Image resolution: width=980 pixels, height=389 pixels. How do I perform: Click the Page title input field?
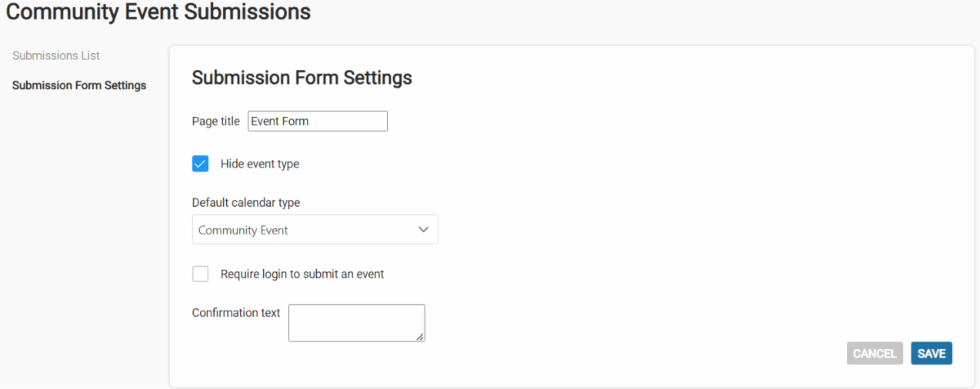317,121
